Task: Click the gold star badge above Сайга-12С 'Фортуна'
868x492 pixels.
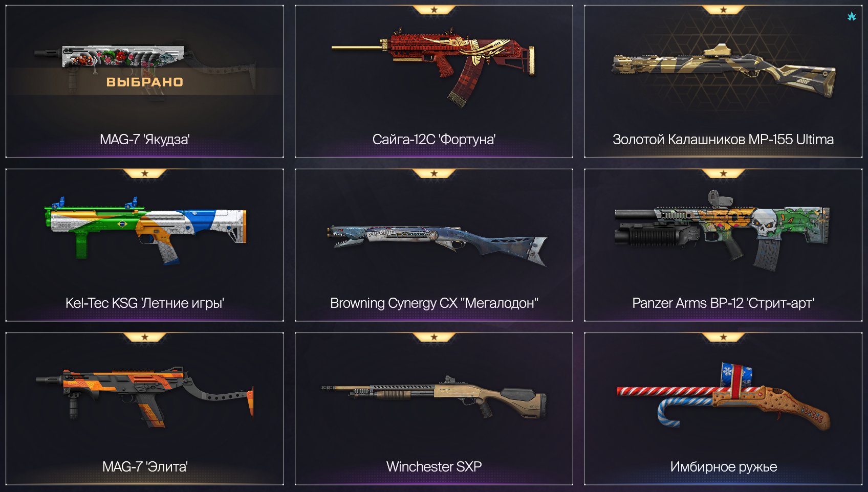Action: pos(434,10)
